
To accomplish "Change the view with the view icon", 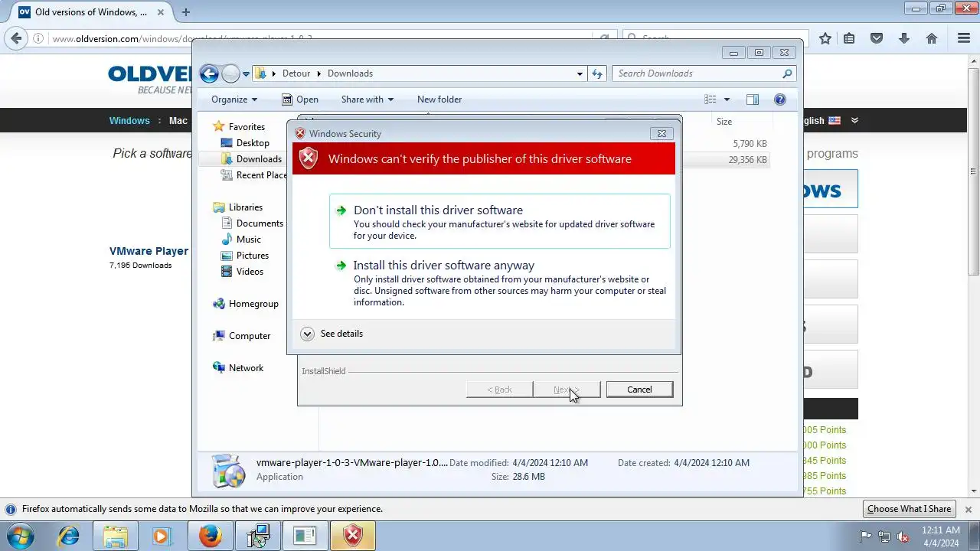I will 710,99.
